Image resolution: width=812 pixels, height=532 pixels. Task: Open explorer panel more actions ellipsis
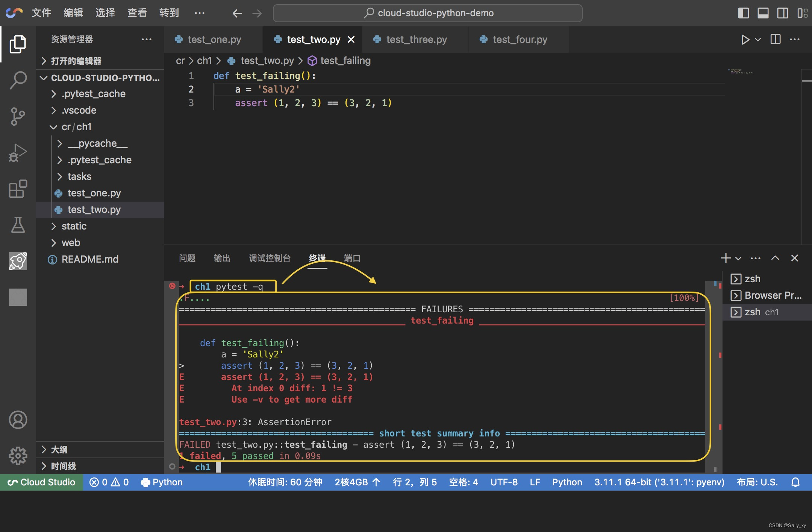pyautogui.click(x=146, y=39)
